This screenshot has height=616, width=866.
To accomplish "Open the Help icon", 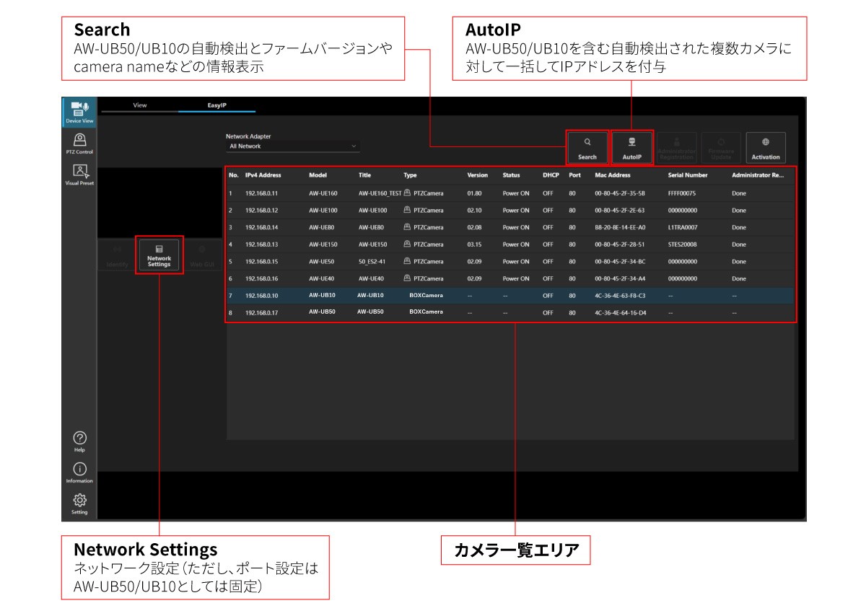I will coord(79,441).
